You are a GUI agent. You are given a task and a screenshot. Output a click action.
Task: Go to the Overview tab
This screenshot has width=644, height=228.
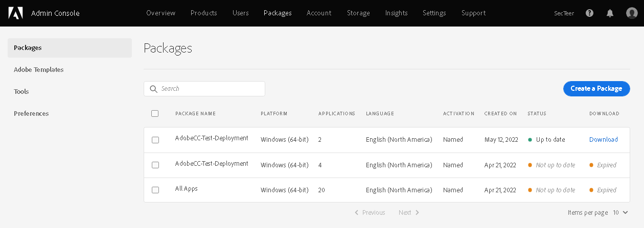pyautogui.click(x=160, y=13)
